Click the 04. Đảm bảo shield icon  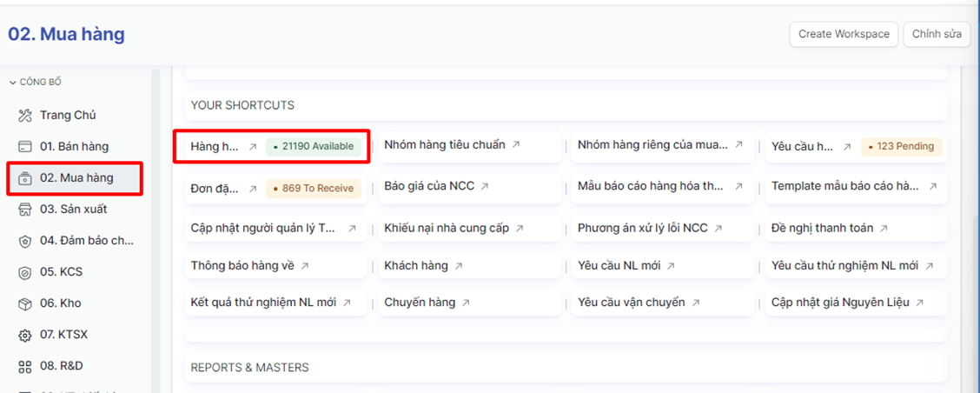[25, 241]
